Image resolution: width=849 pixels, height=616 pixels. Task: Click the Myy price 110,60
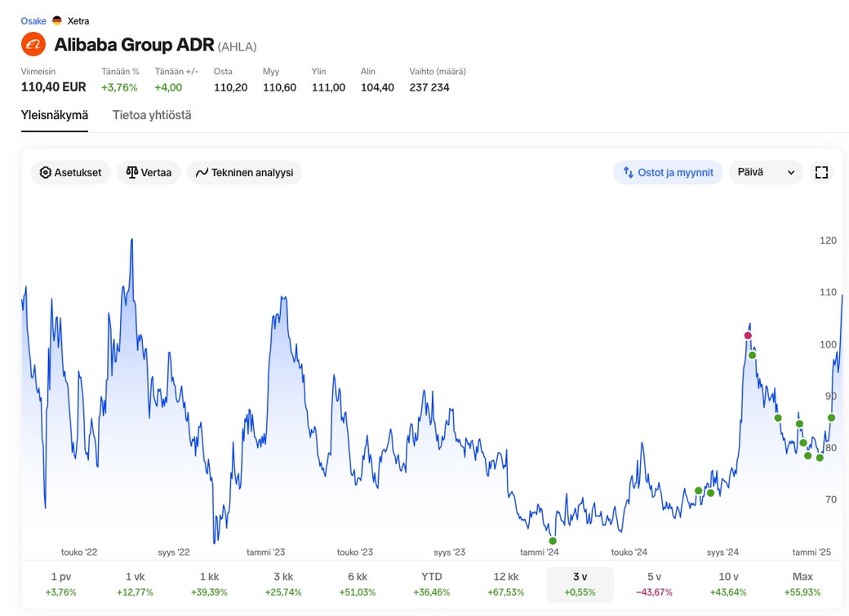(x=280, y=87)
